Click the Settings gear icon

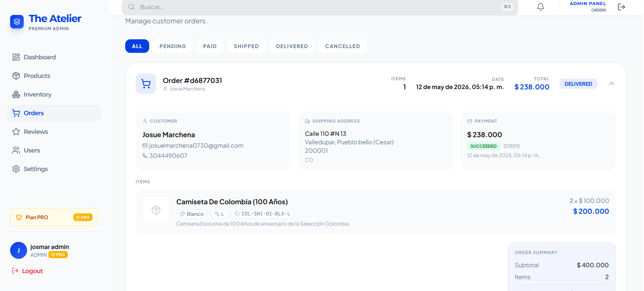pos(16,169)
